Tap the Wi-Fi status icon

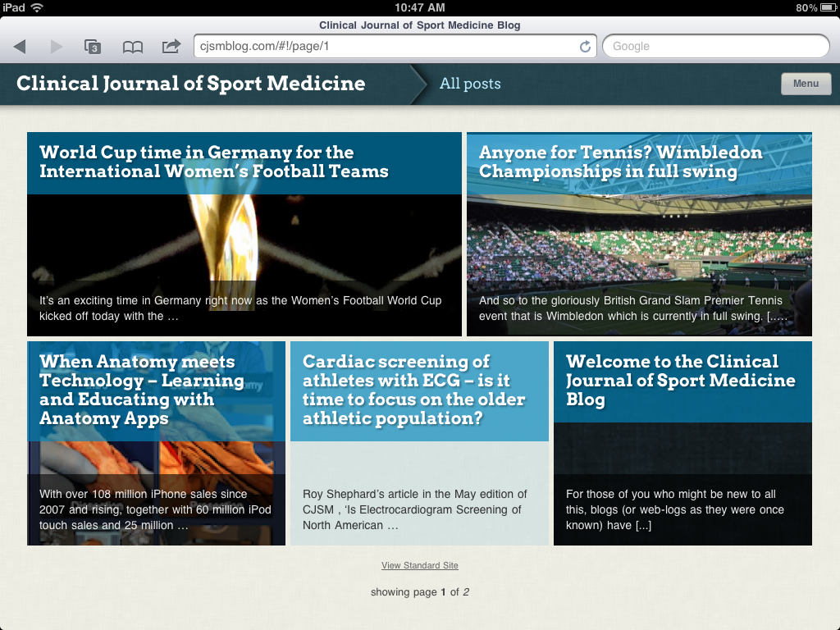pyautogui.click(x=37, y=7)
